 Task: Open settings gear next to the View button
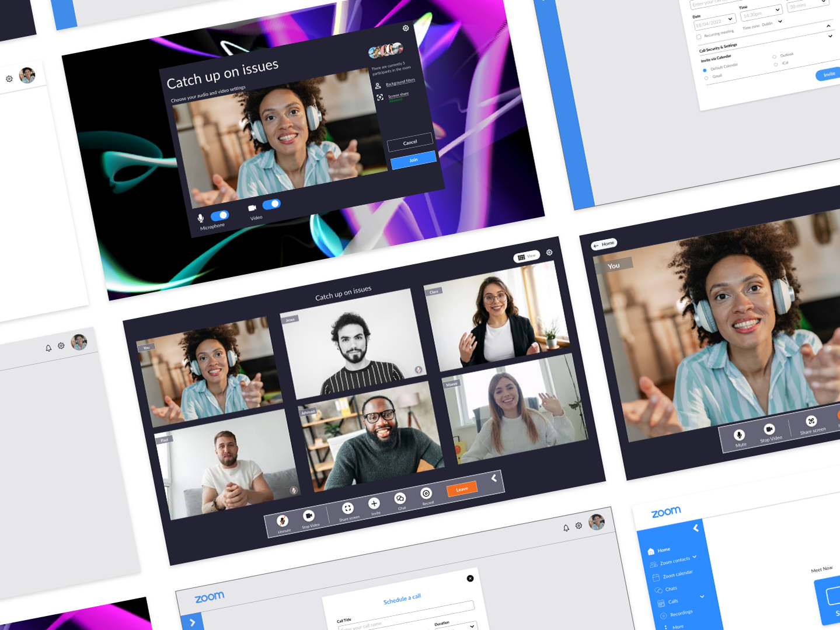click(549, 253)
